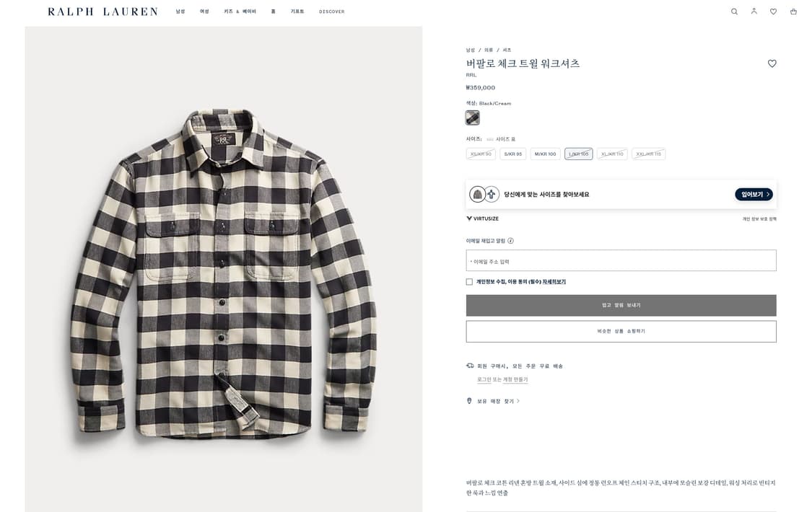This screenshot has height=512, width=812.
Task: Open the account profile icon
Action: pos(754,12)
